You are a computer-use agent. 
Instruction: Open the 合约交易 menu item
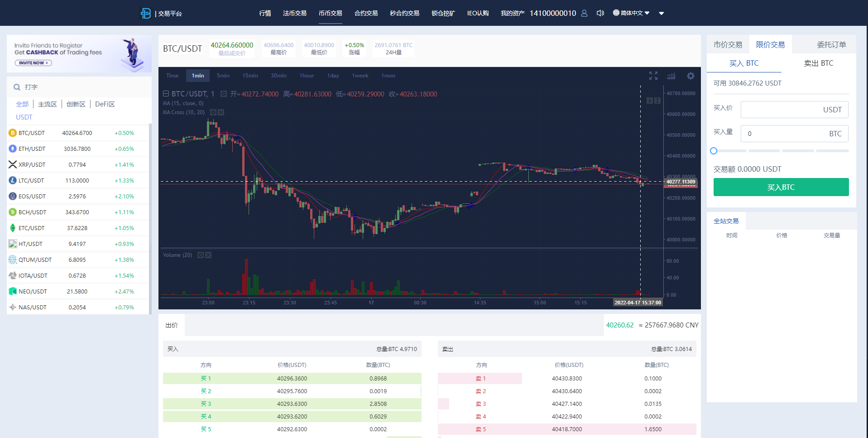(366, 13)
